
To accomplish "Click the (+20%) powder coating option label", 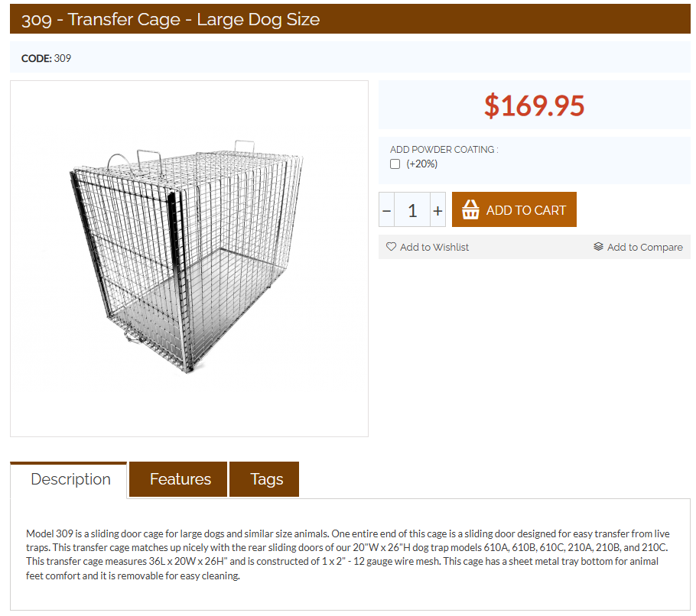I will pyautogui.click(x=421, y=164).
